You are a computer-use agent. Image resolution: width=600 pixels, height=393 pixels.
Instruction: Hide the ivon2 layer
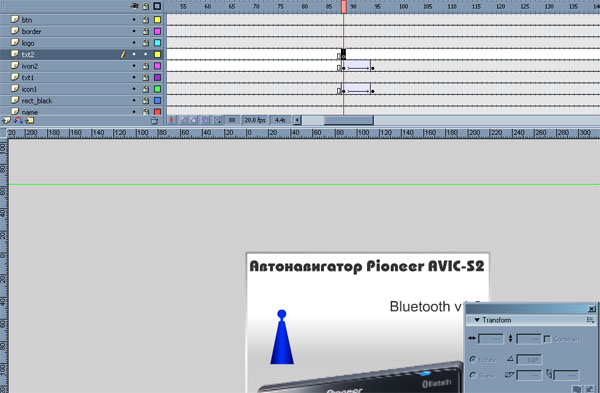[x=134, y=66]
